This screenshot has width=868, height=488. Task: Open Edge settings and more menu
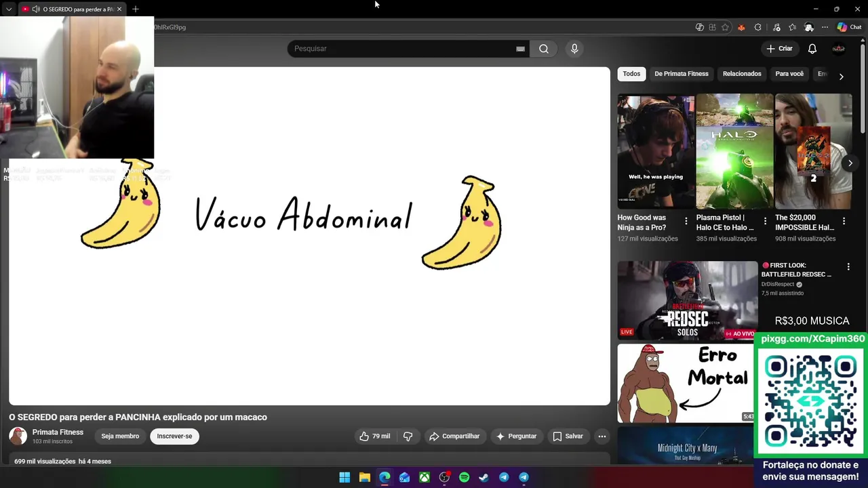click(825, 27)
